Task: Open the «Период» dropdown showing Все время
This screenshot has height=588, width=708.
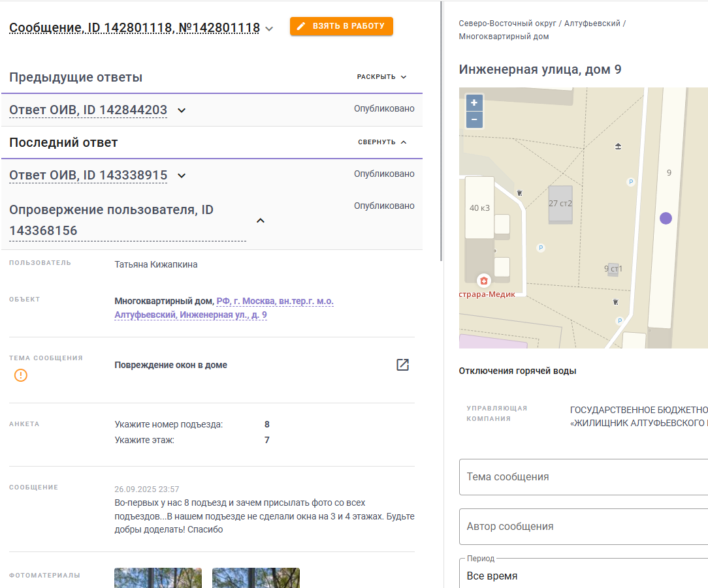Action: click(583, 574)
